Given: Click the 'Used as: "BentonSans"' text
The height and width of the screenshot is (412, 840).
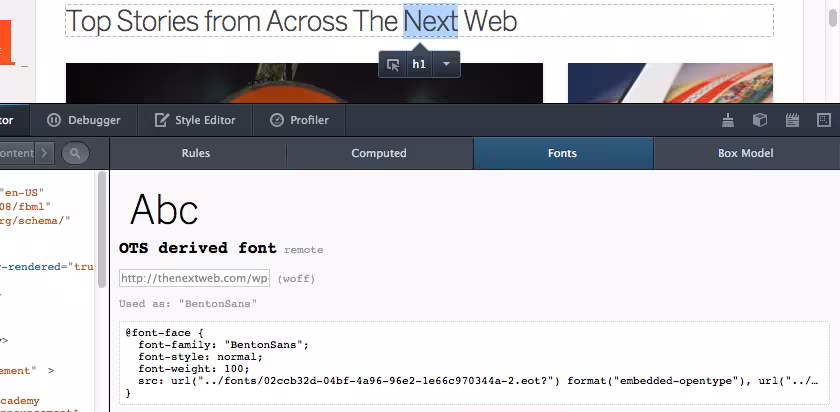Looking at the screenshot, I should 188,304.
